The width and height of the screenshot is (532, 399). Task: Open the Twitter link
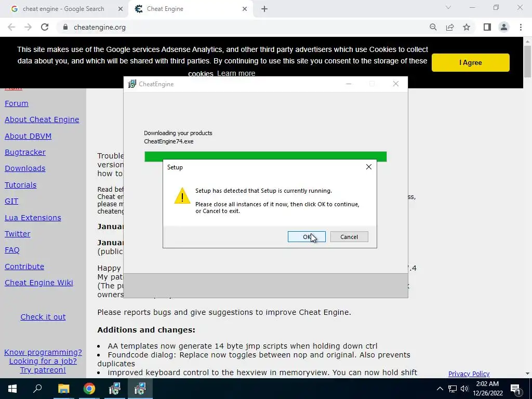tap(17, 234)
